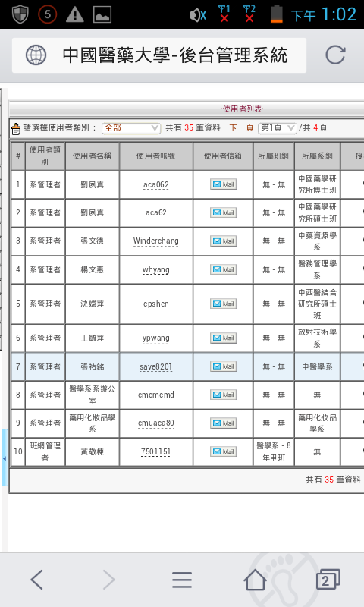364x607 pixels.
Task: Click user name 沈嫦萍
Action: tap(92, 304)
